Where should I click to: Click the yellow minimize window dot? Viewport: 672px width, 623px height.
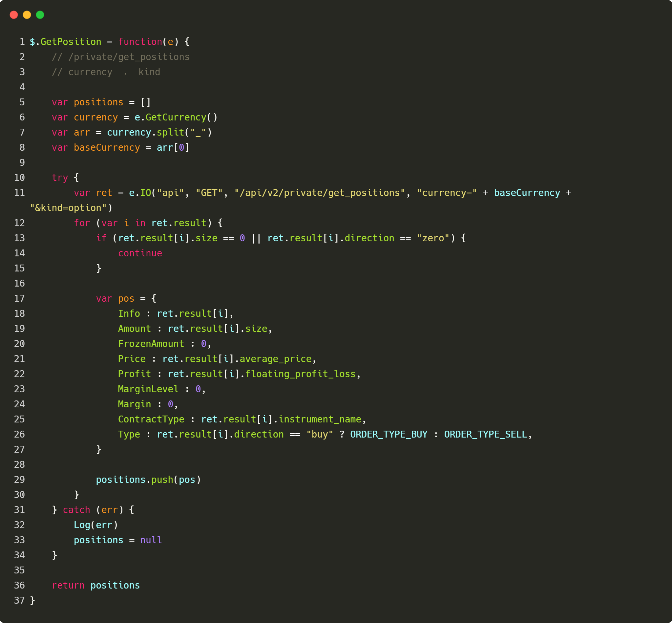tap(27, 15)
